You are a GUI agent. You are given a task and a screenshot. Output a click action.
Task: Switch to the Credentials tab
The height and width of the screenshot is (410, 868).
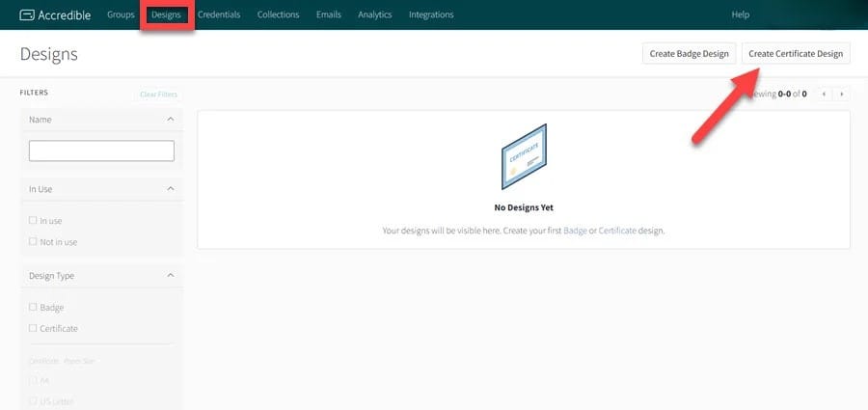tap(219, 15)
